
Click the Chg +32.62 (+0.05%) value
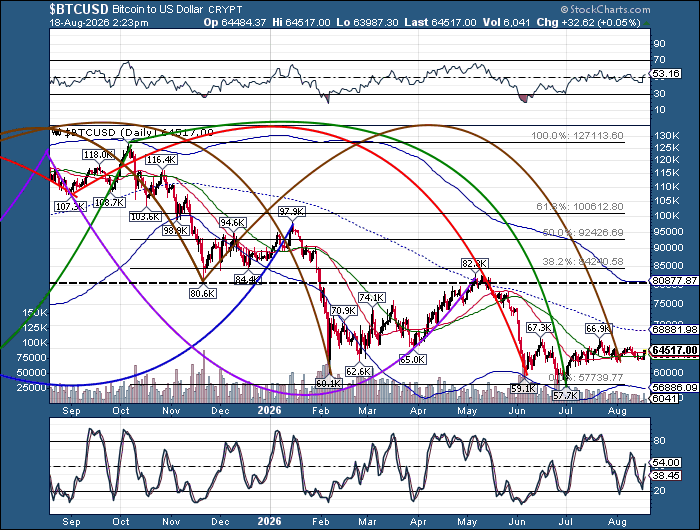[x=588, y=22]
